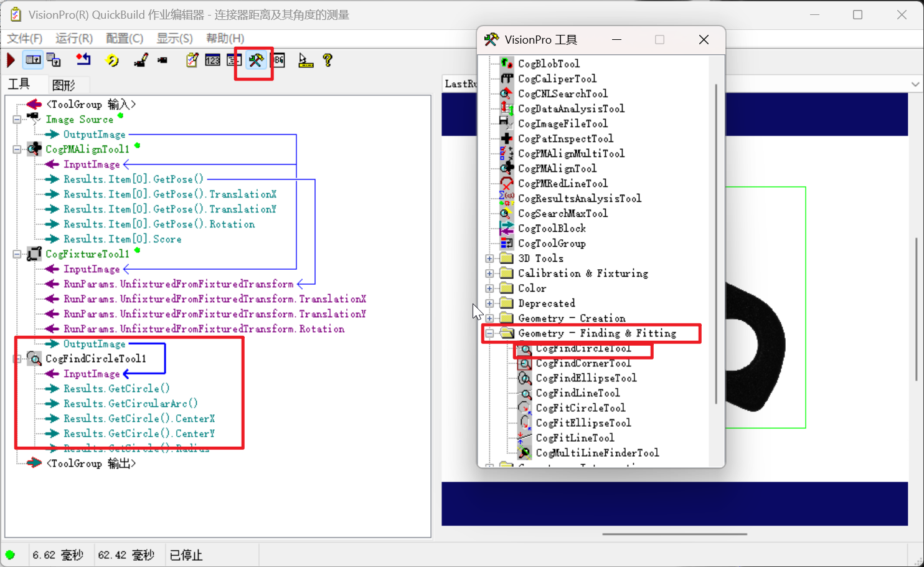Select the CogImageFileTool icon
Viewport: 924px width, 567px height.
click(x=507, y=123)
